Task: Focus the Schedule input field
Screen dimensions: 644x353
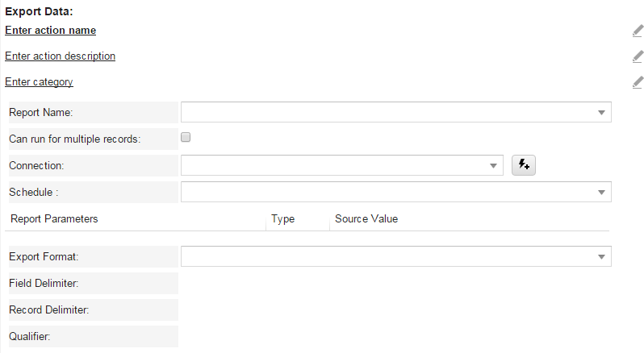Action: (x=387, y=192)
